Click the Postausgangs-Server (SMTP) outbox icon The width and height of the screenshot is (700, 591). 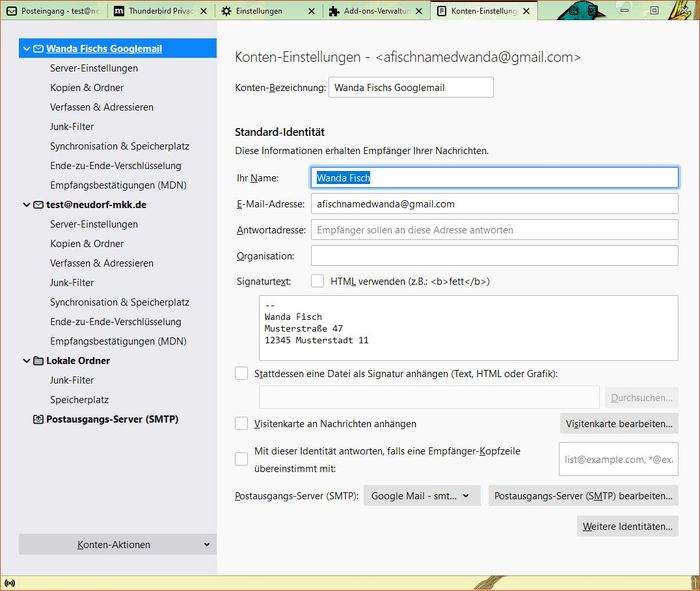38,419
